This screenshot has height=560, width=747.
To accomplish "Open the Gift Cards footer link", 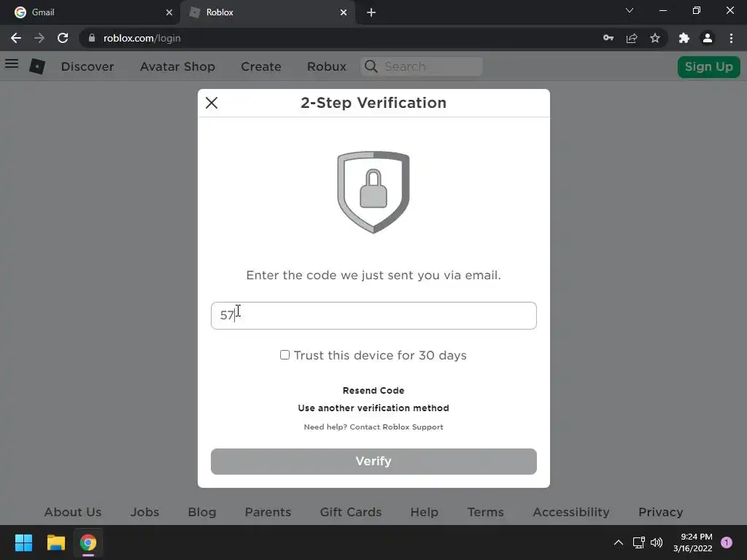I will [351, 512].
